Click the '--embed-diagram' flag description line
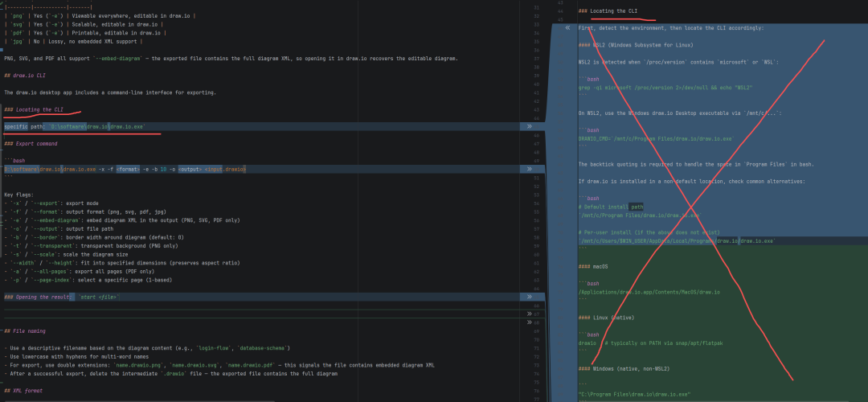This screenshot has width=868, height=402. click(121, 219)
